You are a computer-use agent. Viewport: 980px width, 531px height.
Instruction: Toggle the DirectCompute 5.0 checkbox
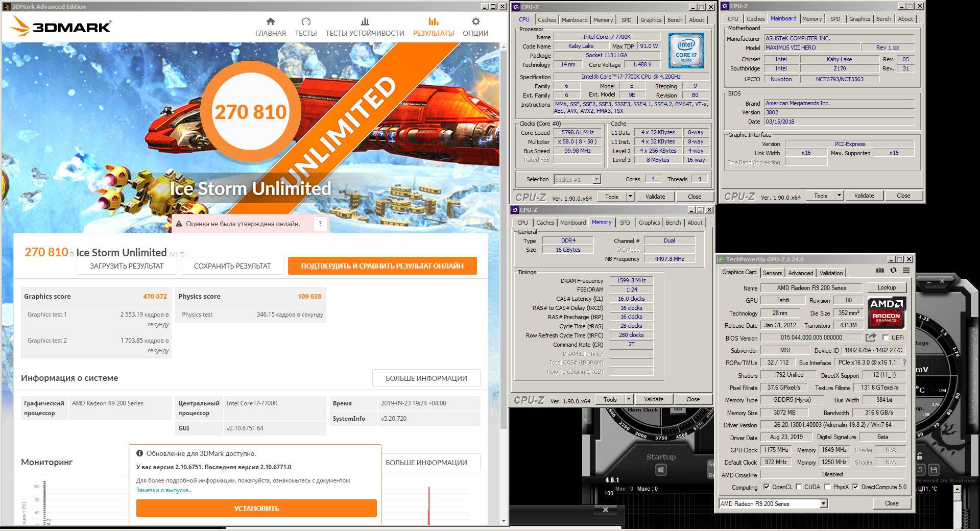(x=855, y=487)
